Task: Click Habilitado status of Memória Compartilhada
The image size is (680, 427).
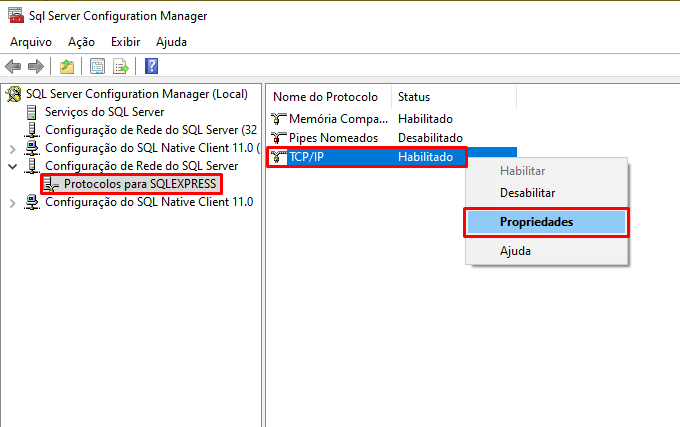Action: coord(425,119)
